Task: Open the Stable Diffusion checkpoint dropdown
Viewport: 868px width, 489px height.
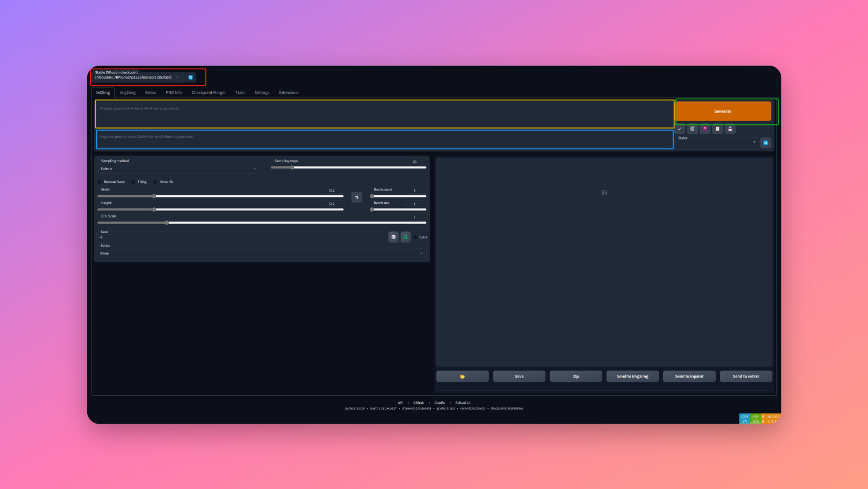Action: 137,77
